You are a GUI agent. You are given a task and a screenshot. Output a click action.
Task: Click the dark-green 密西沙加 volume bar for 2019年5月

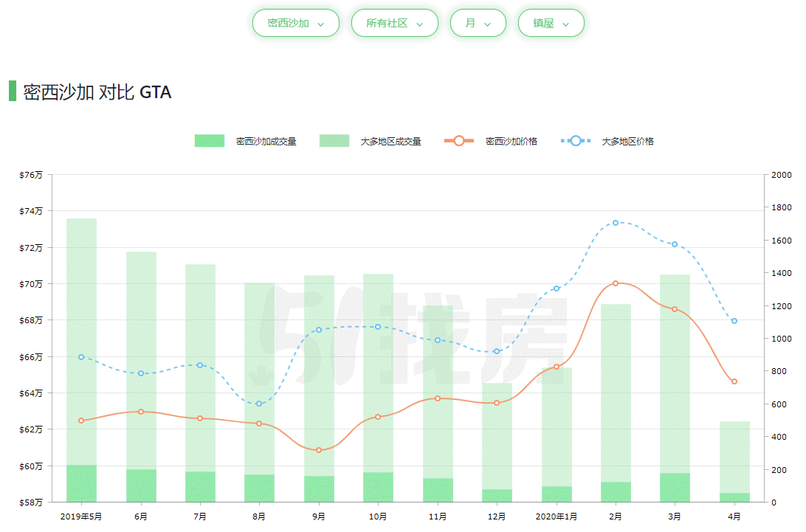(81, 484)
